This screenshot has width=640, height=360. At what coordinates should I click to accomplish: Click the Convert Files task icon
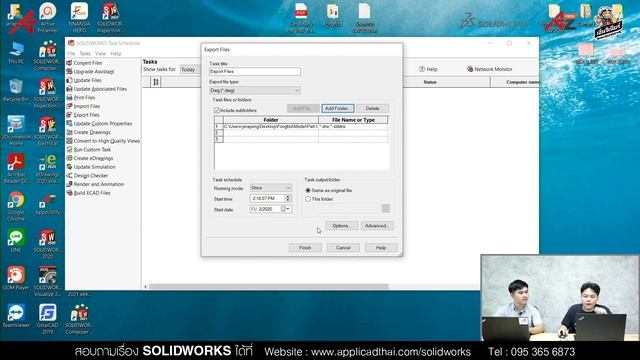pyautogui.click(x=69, y=63)
